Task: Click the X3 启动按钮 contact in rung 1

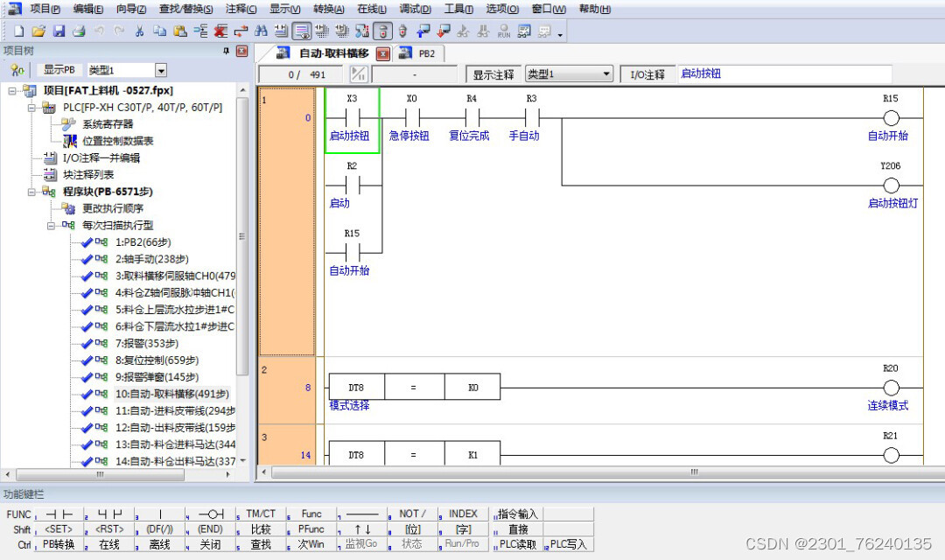Action: 353,121
